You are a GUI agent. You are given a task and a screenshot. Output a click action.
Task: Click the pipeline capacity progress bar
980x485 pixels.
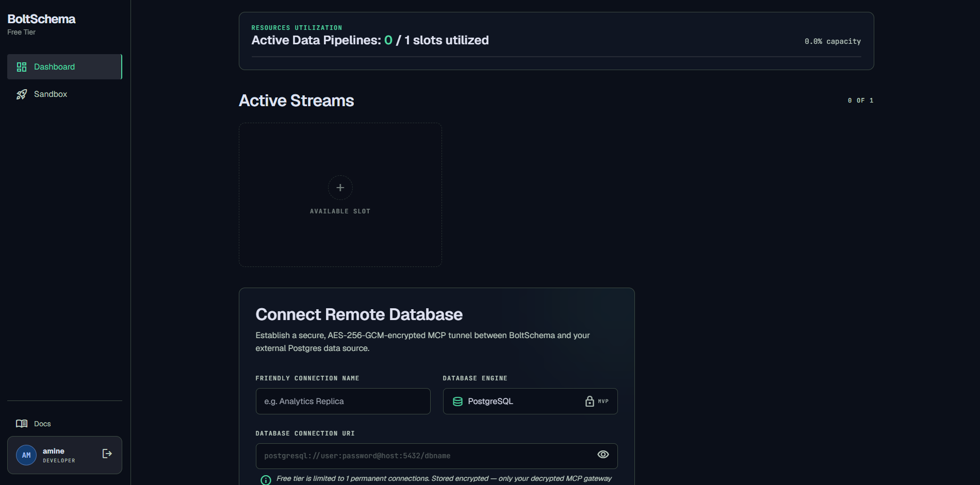pyautogui.click(x=557, y=57)
